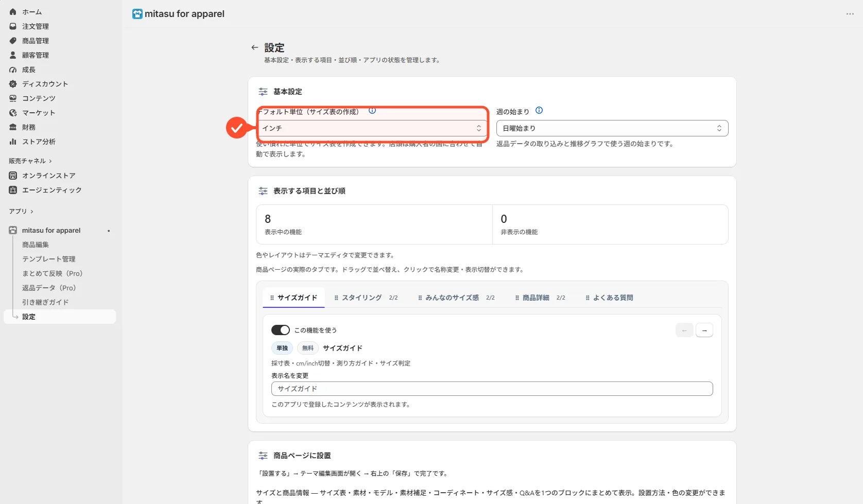Click the pin dot next to mitasu for apparel
This screenshot has height=504, width=863.
109,231
